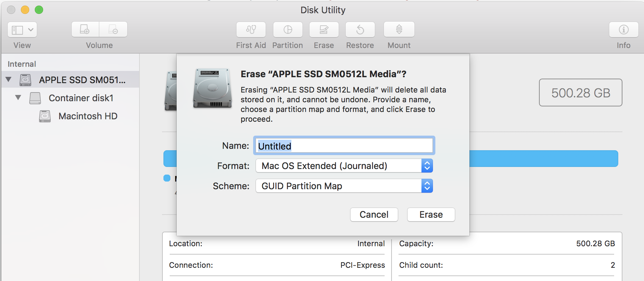Select APPLE SSD SM051... in the sidebar
The width and height of the screenshot is (644, 281).
[x=70, y=80]
